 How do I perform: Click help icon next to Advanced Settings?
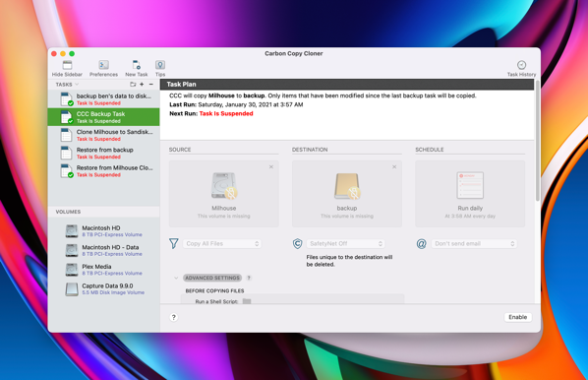click(249, 278)
